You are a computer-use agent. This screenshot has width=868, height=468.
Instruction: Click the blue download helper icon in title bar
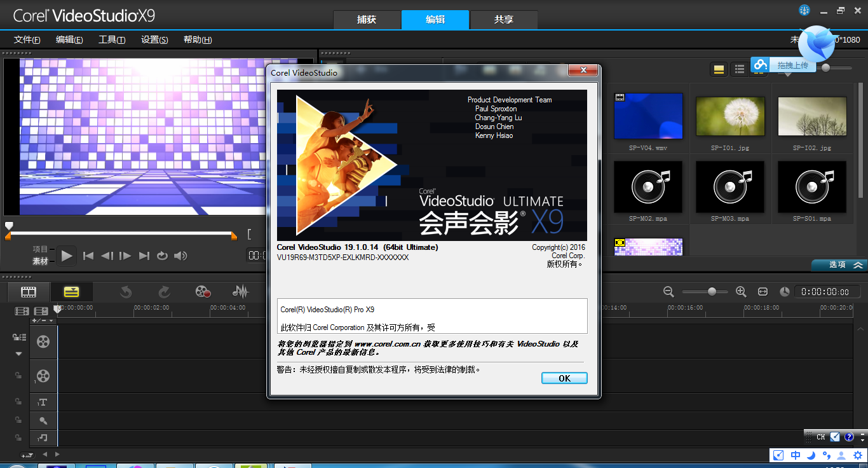(x=804, y=10)
